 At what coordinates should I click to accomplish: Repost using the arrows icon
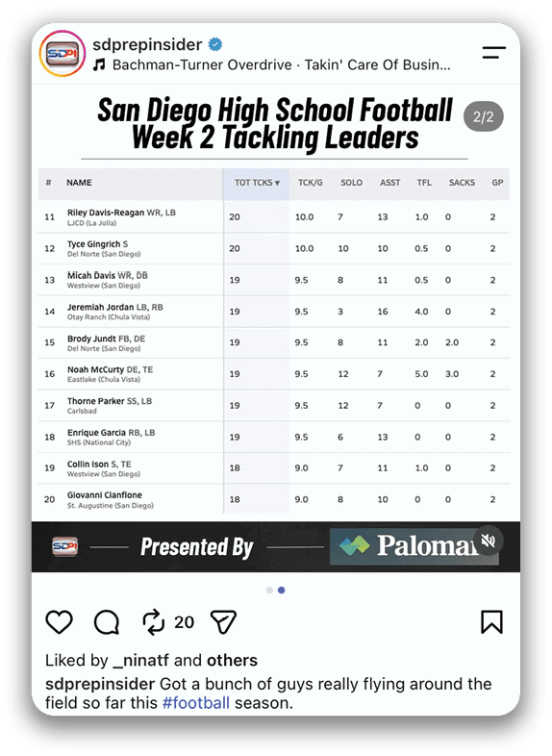click(153, 622)
